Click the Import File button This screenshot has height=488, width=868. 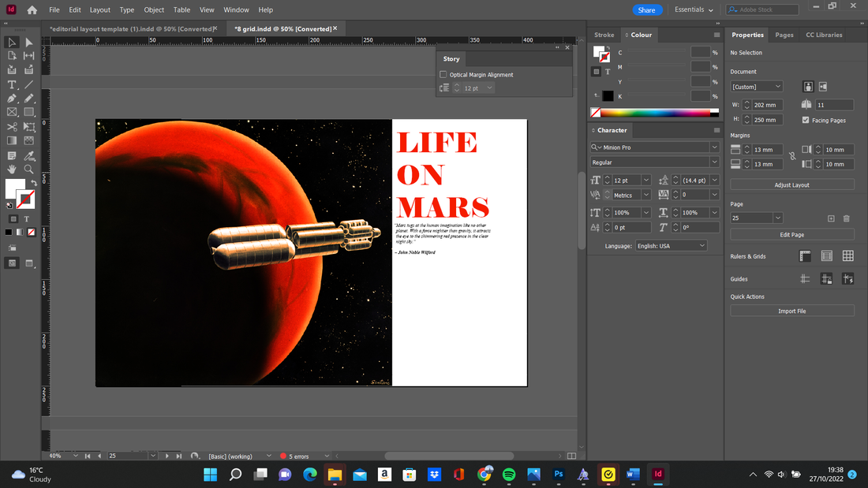click(792, 311)
